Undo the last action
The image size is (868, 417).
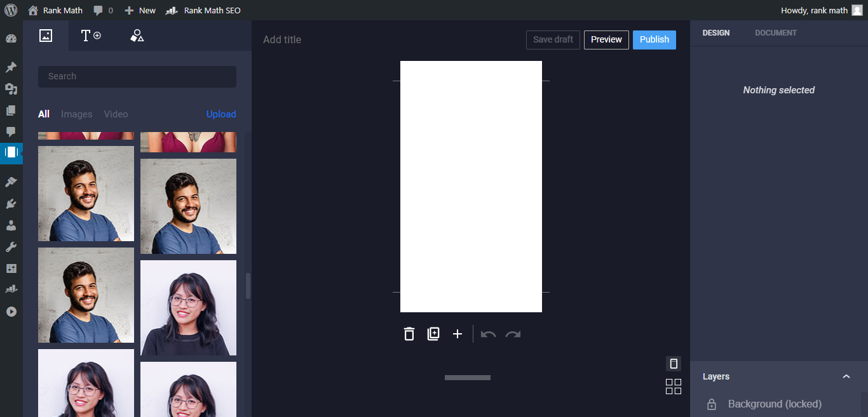(488, 334)
